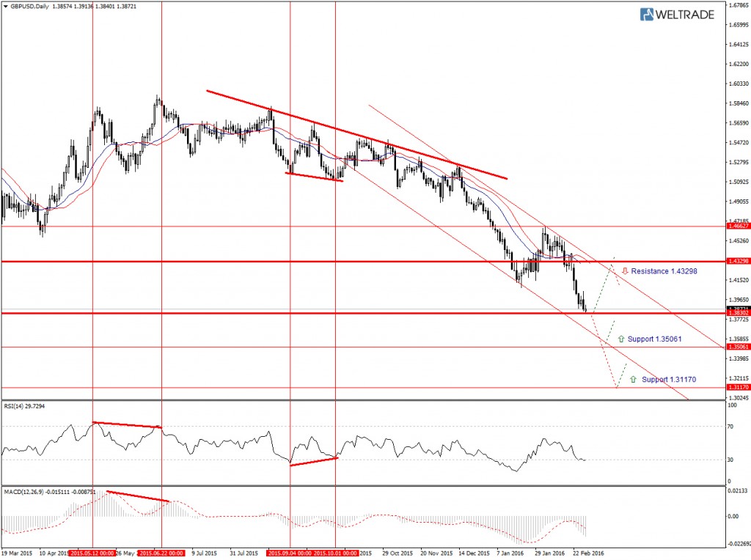Click the 7 Jan 2016 time axis label
The image size is (751, 560).
click(x=510, y=553)
